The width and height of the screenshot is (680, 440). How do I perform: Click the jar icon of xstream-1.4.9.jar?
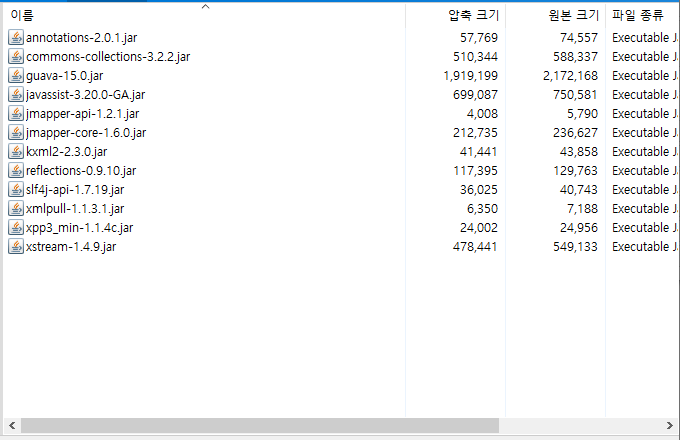16,247
